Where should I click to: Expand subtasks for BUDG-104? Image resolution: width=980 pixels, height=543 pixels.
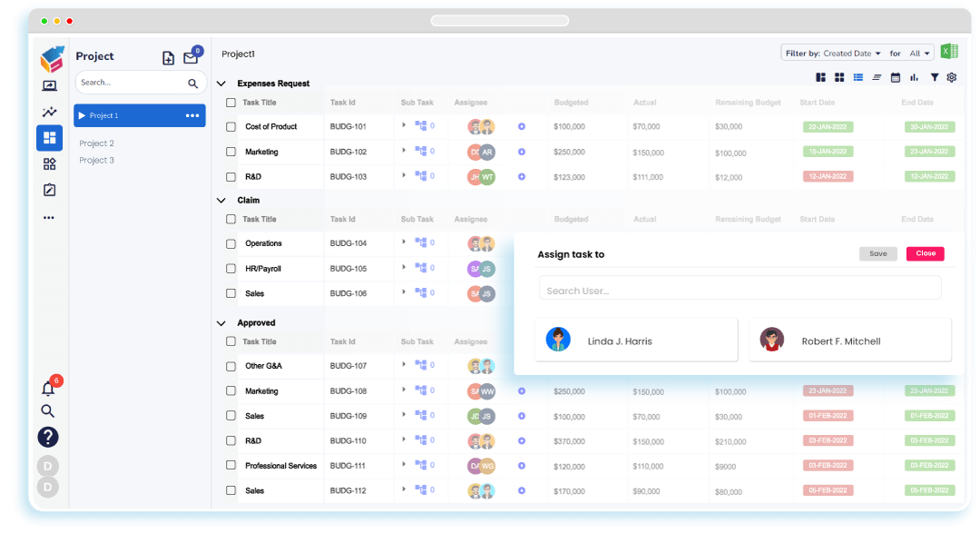click(405, 243)
